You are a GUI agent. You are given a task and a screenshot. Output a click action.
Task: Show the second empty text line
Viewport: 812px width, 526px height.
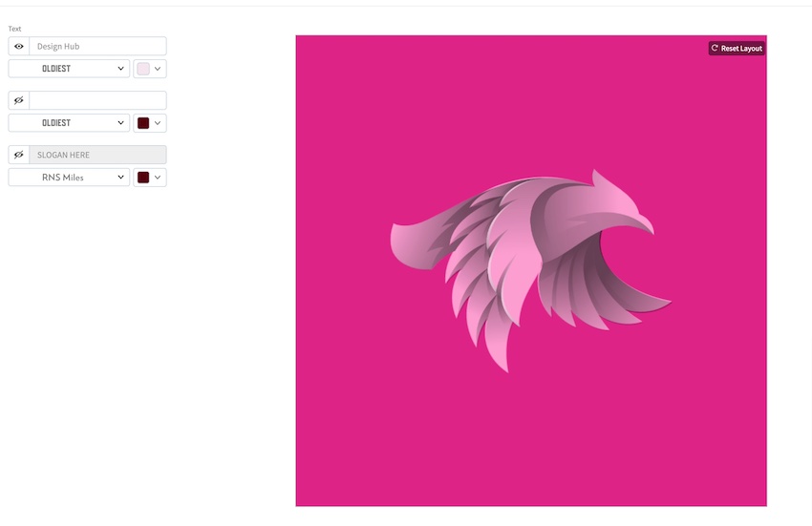(x=19, y=100)
